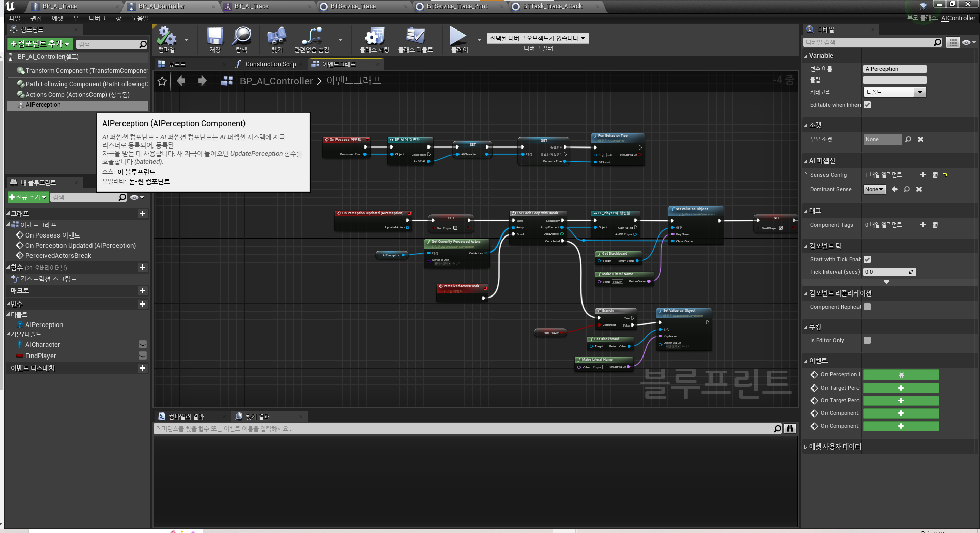Click the Browse (탐색) magnifier icon
This screenshot has width=980, height=533.
pos(241,37)
